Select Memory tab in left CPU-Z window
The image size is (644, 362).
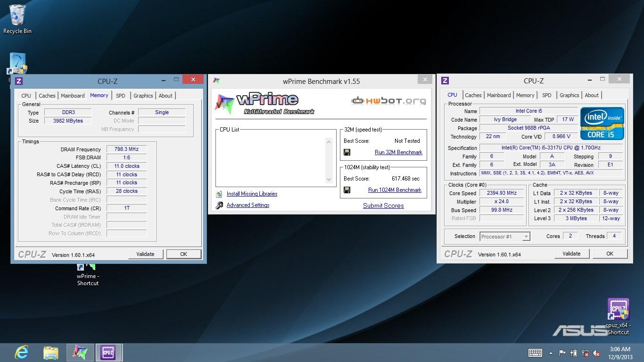[99, 95]
